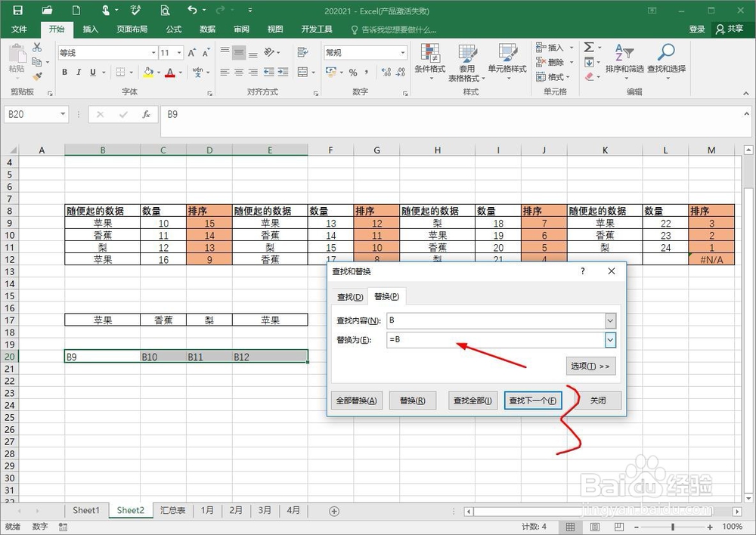Click Find All (查找全部) button
The width and height of the screenshot is (756, 535).
tap(472, 400)
